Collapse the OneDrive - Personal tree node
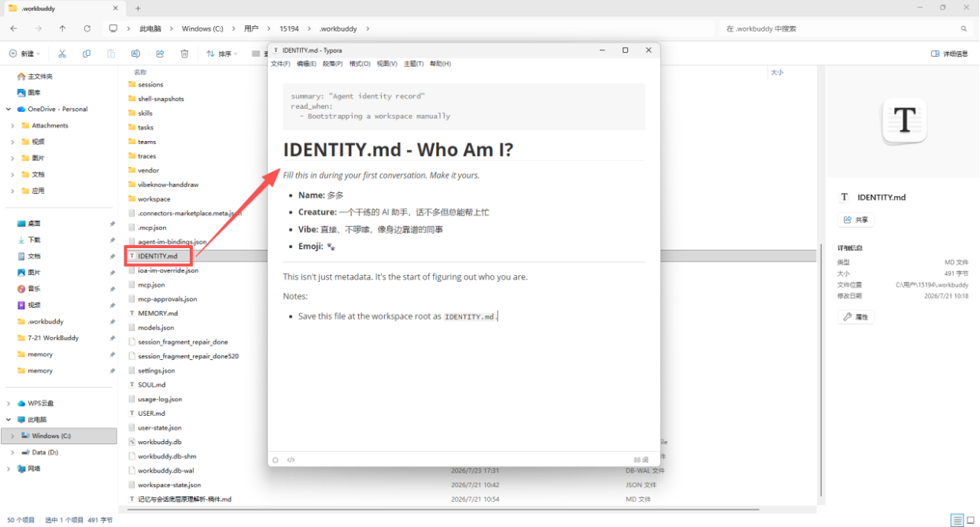This screenshot has height=527, width=980. click(x=9, y=109)
